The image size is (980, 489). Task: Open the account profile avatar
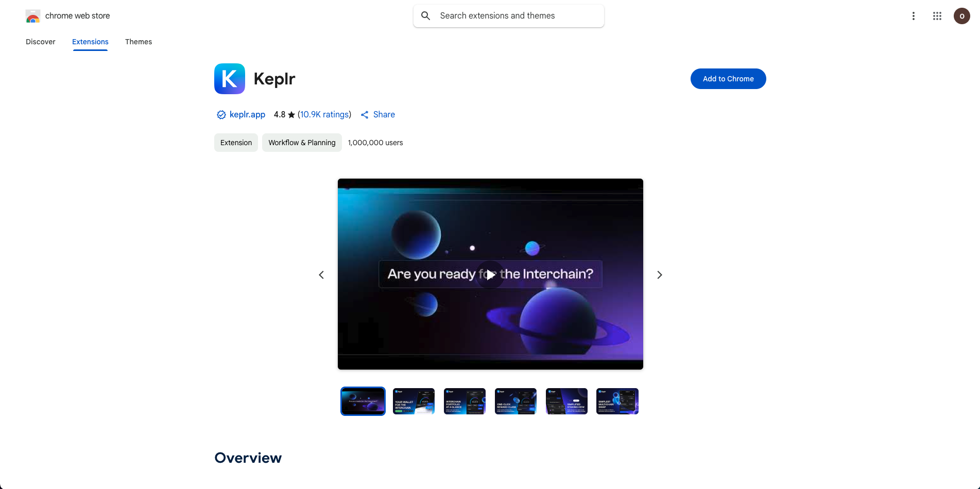click(962, 16)
